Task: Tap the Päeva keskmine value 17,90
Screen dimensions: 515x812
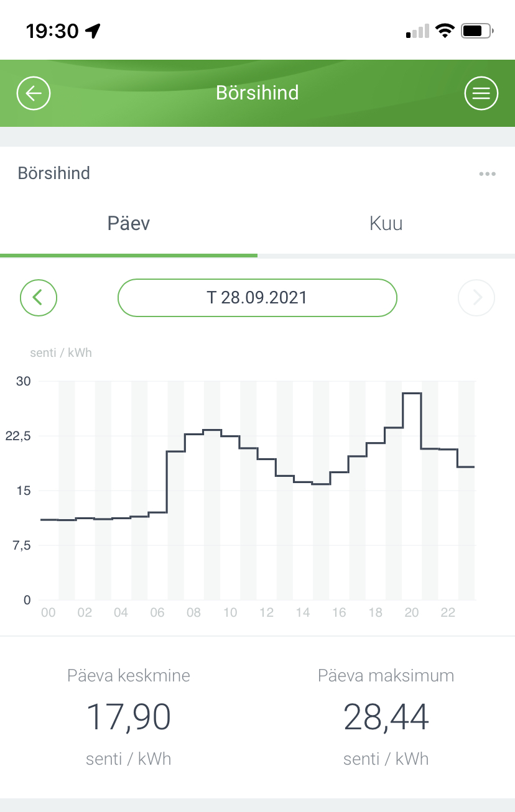Action: [x=129, y=717]
